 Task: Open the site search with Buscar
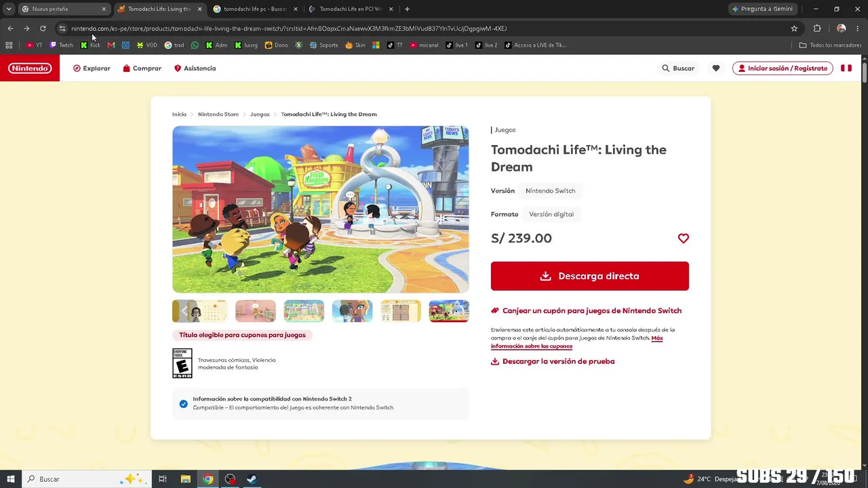(x=678, y=68)
